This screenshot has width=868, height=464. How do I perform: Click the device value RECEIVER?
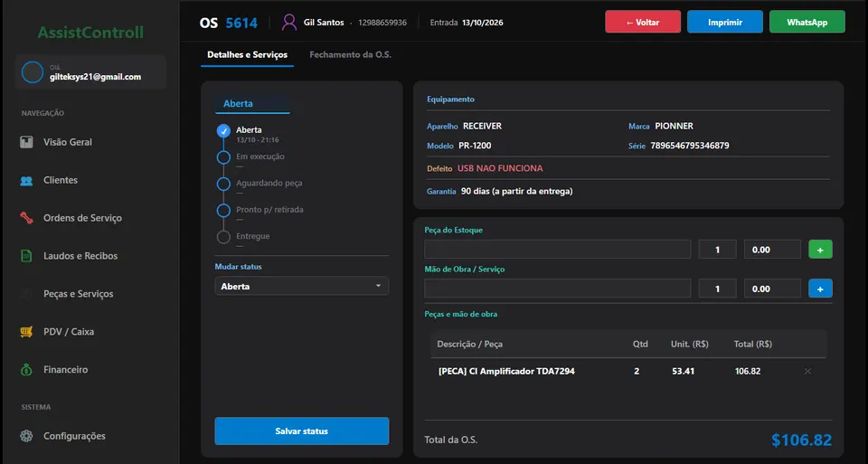point(482,127)
